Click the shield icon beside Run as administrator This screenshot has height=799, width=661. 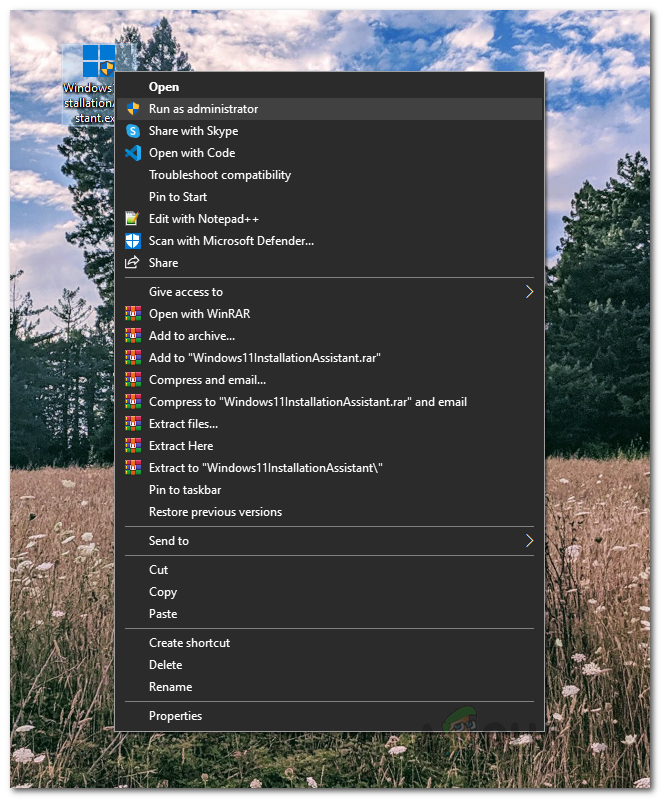tap(133, 109)
